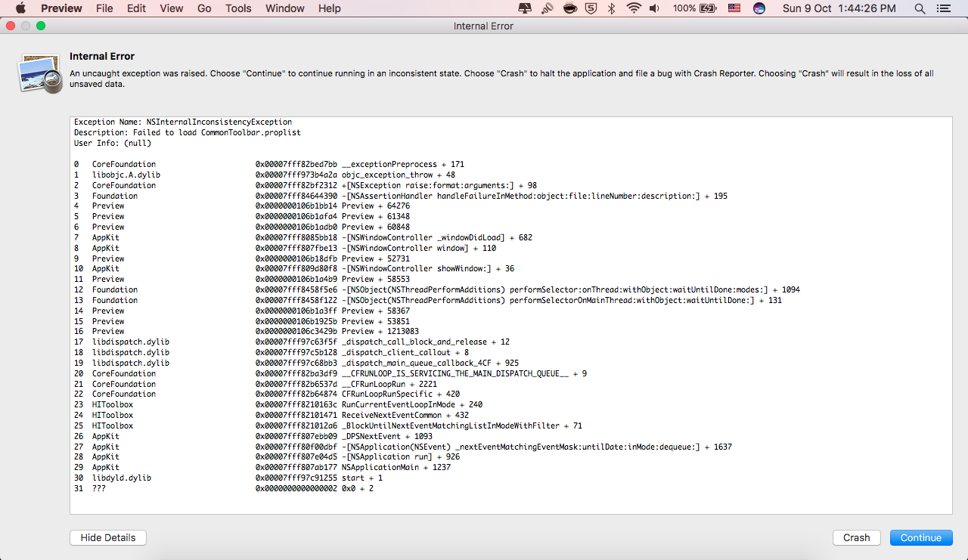Click the green zoom window button
This screenshot has height=560, width=968.
point(41,26)
